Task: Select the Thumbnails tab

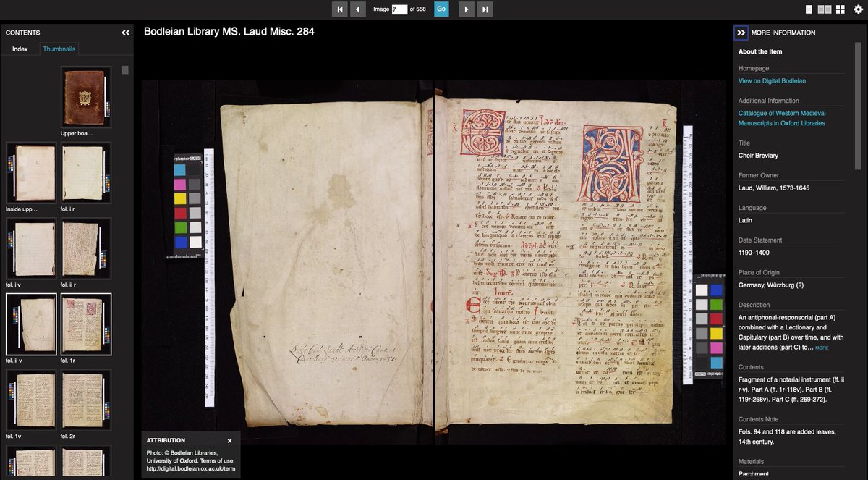Action: pos(59,49)
